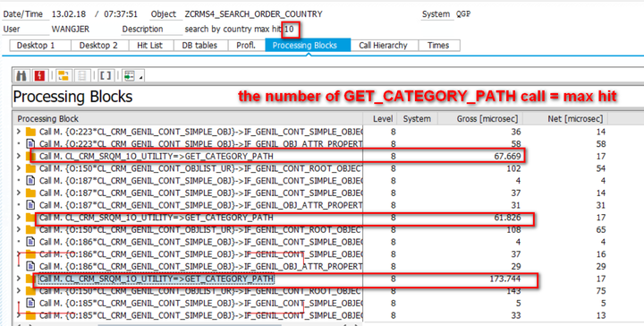The width and height of the screenshot is (644, 326).
Task: Click the Level column header
Action: [380, 119]
